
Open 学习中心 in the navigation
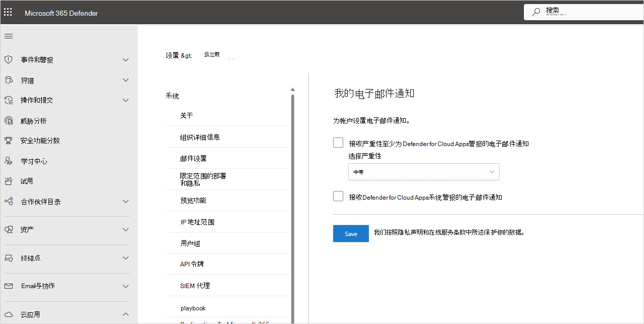(34, 161)
